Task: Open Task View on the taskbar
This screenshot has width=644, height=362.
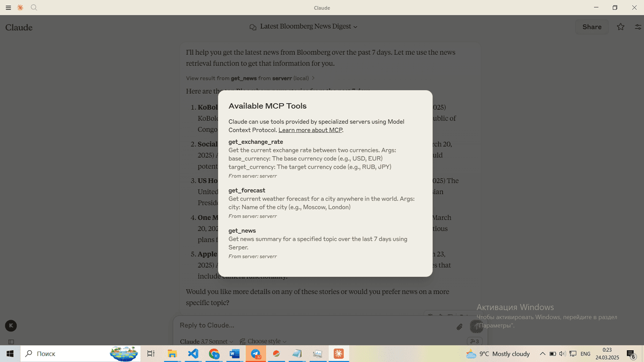Action: click(x=151, y=354)
